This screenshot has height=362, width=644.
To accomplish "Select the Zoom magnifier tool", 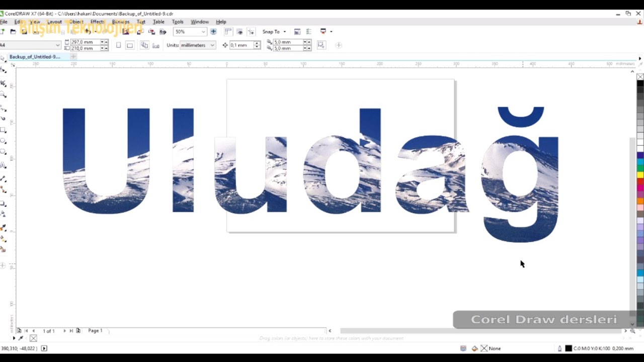I will coord(4,95).
